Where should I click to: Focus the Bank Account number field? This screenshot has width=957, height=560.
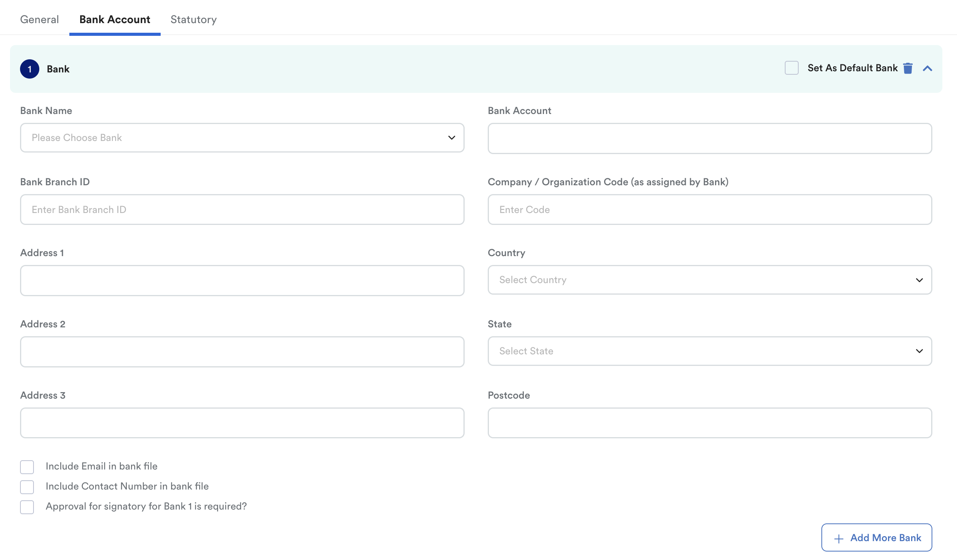(709, 138)
